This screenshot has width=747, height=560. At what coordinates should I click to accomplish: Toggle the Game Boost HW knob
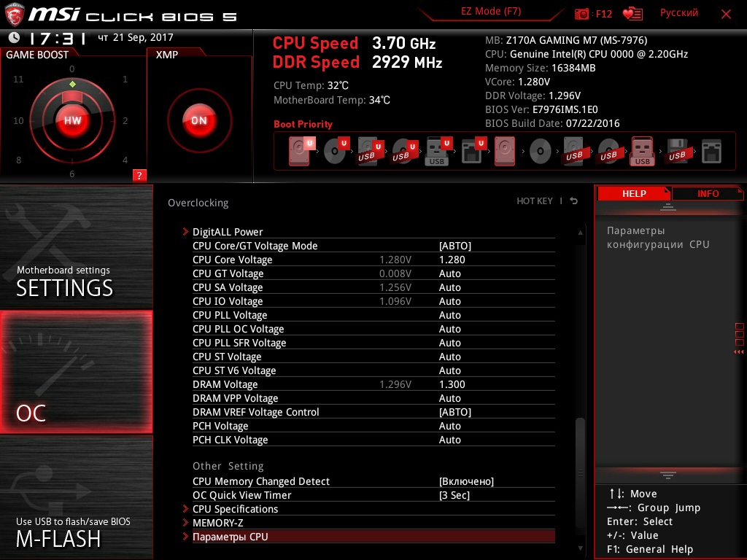[72, 120]
